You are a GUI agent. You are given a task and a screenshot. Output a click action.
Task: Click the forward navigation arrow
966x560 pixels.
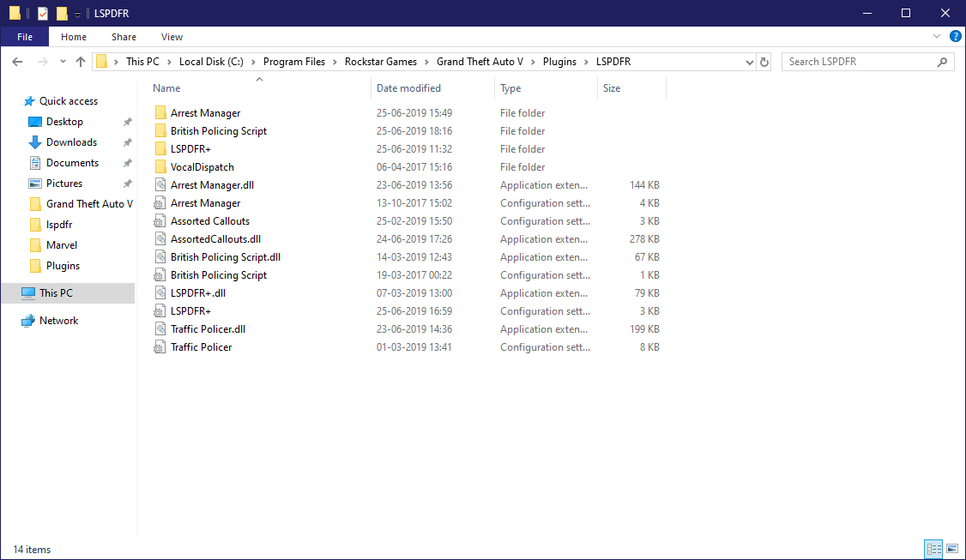(x=43, y=62)
